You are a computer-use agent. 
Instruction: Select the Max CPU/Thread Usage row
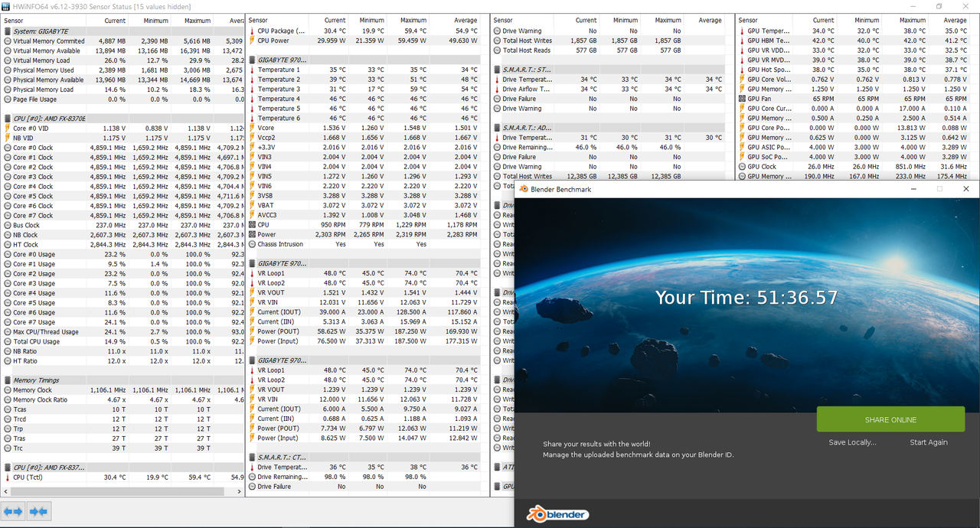122,332
